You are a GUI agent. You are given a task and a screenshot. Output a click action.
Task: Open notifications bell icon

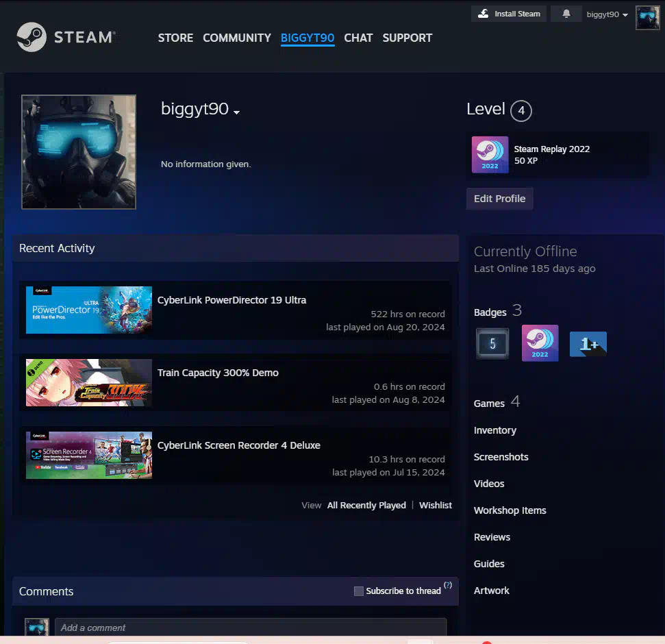[566, 14]
